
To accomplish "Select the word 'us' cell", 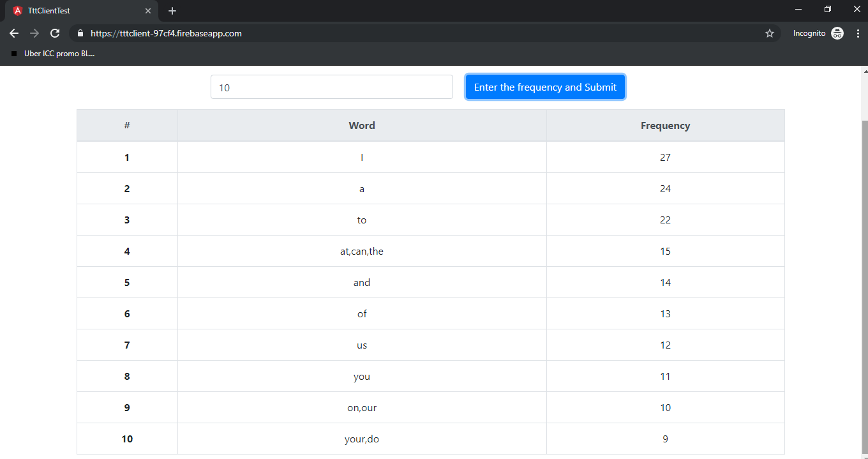I will pyautogui.click(x=362, y=345).
